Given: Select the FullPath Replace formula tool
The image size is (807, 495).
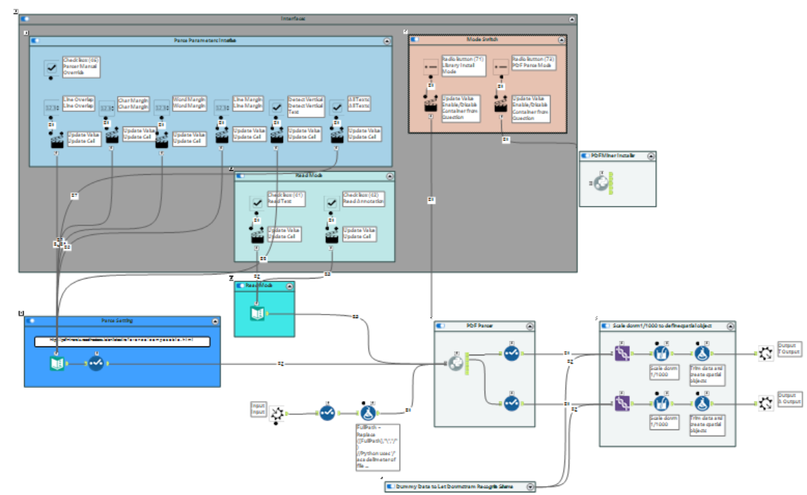Looking at the screenshot, I should click(367, 413).
